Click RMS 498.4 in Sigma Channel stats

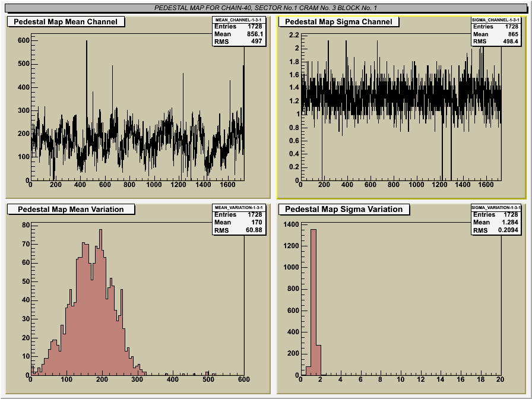coord(496,42)
